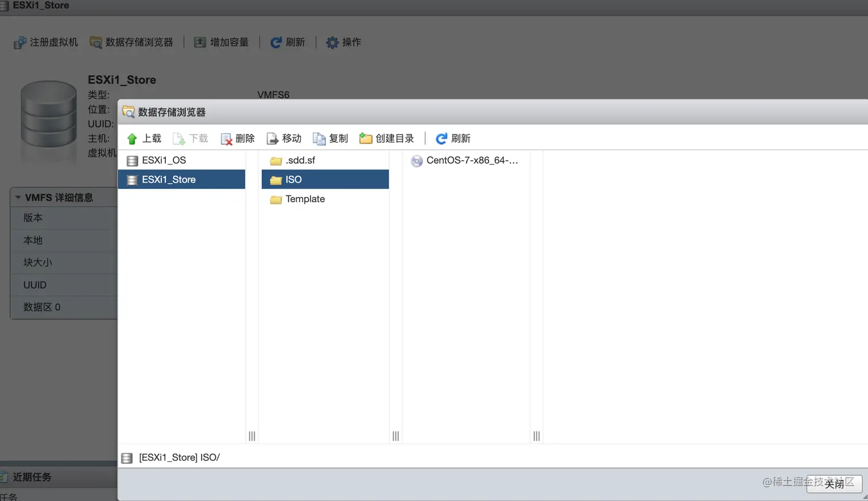Click the 本地 row in VMFS details
Screen dimensions: 868x501
click(64, 240)
